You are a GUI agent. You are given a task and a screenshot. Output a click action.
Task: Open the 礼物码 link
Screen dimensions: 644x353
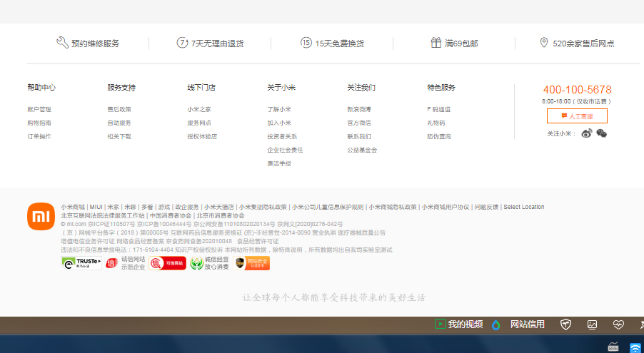click(x=436, y=123)
